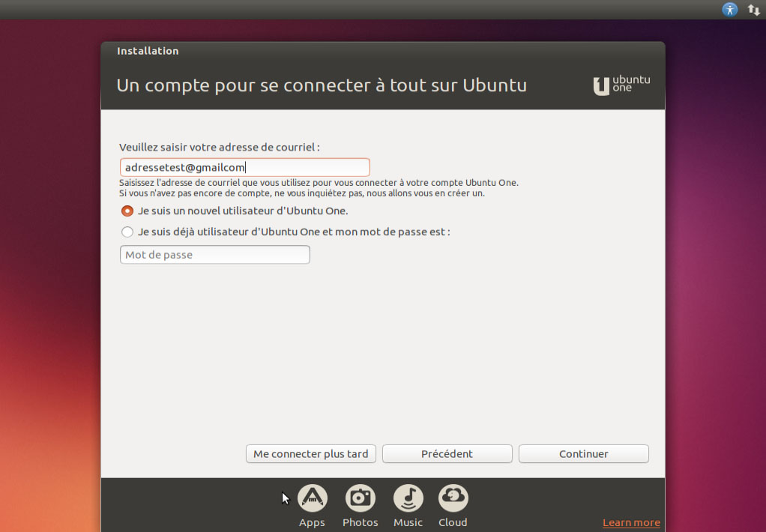
Task: Proceed with the Continuer button
Action: click(584, 454)
